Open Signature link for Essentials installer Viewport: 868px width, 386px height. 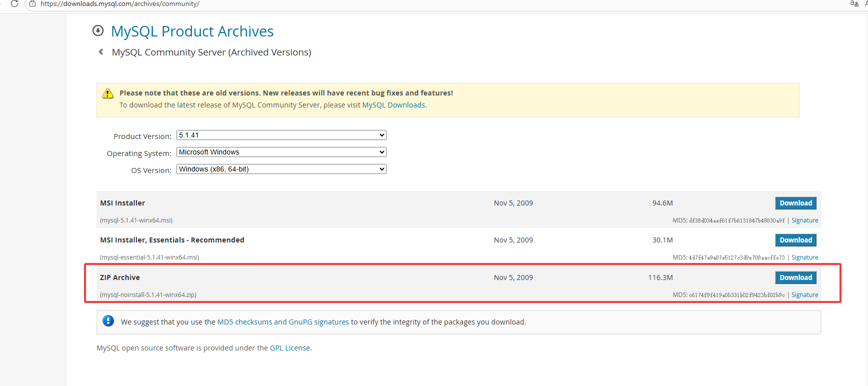coord(804,257)
